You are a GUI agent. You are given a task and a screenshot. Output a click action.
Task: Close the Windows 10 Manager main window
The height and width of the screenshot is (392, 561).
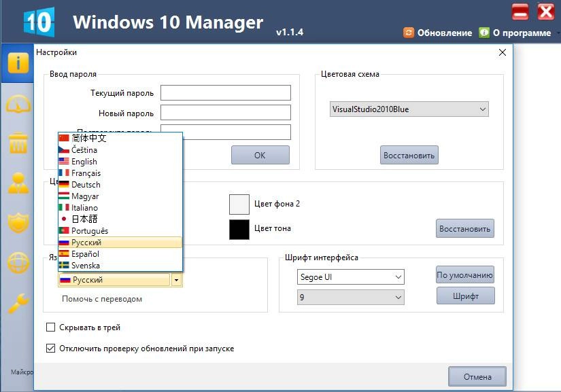pyautogui.click(x=545, y=12)
